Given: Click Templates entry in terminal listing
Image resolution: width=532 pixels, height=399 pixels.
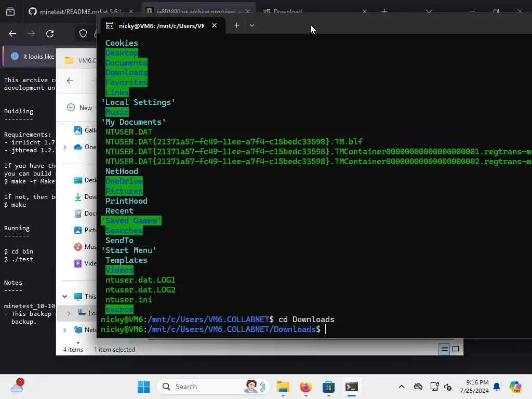Looking at the screenshot, I should point(126,260).
